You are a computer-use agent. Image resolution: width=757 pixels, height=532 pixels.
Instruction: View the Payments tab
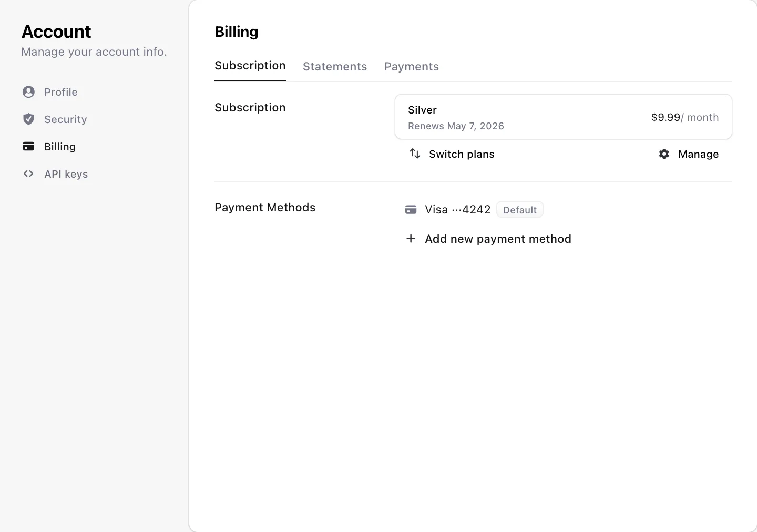coord(412,67)
